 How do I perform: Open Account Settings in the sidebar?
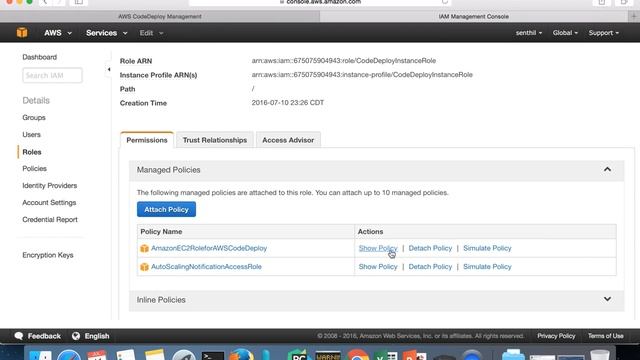coord(49,202)
